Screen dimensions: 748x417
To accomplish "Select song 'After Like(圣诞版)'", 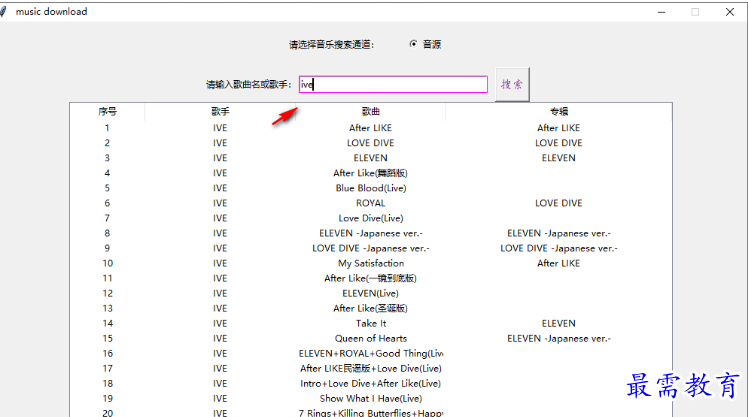I will (371, 308).
